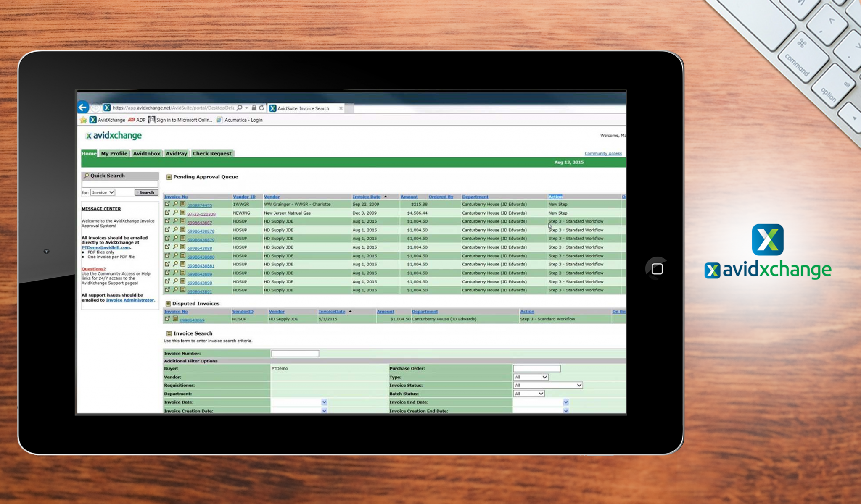
Task: Sort disputed invoices by the InvoiceDate column
Action: click(331, 311)
